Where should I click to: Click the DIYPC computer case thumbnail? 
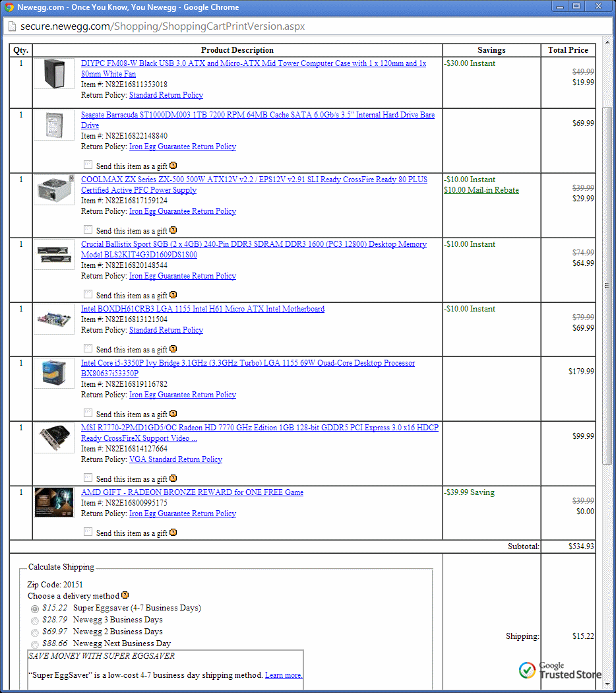tap(54, 74)
